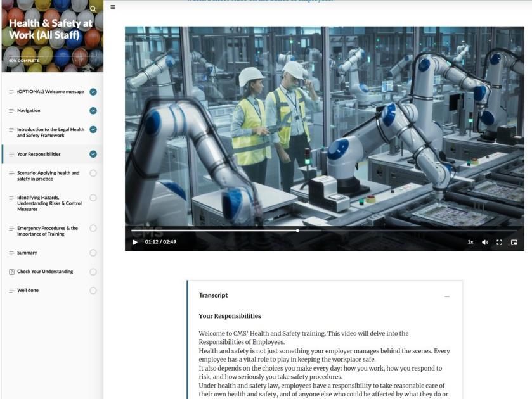
Task: Click lines icon beside Your Responsibilities
Action: [x=11, y=155]
